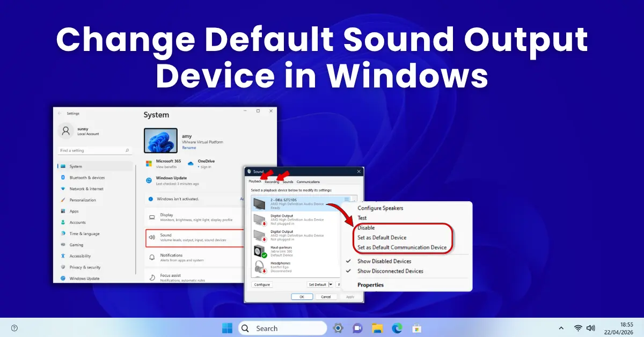Click the Personalization pencil icon
This screenshot has width=644, height=337.
coord(62,200)
